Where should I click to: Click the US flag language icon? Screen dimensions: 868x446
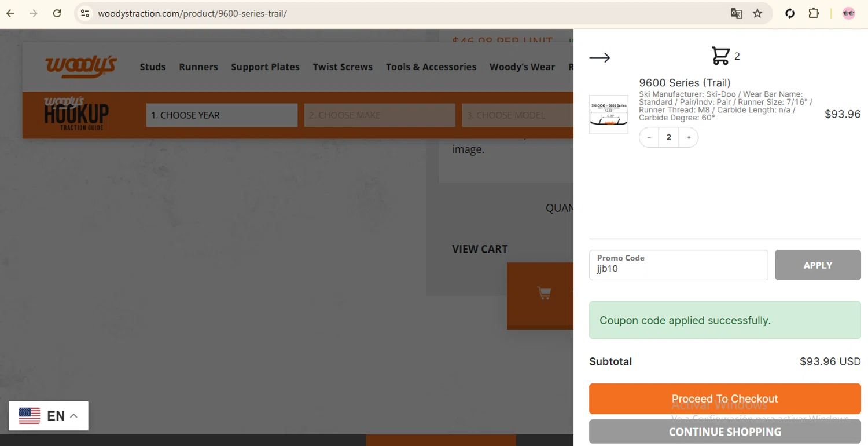[x=29, y=416]
